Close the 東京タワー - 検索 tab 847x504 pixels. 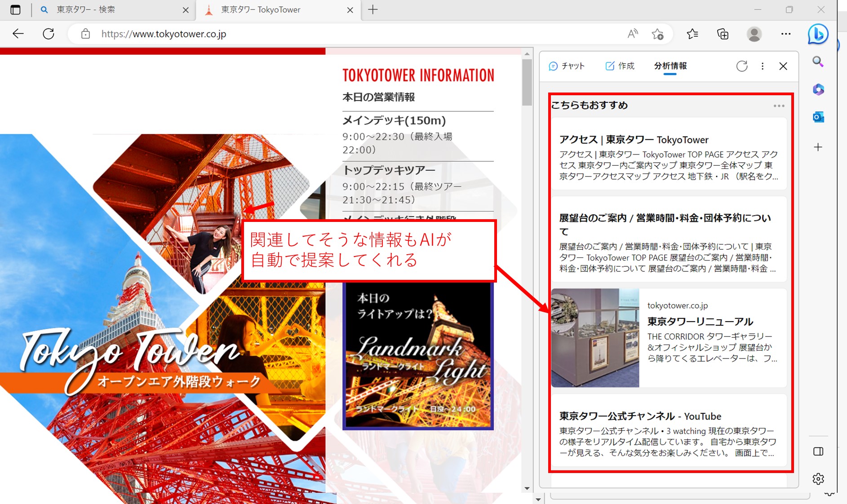(186, 10)
